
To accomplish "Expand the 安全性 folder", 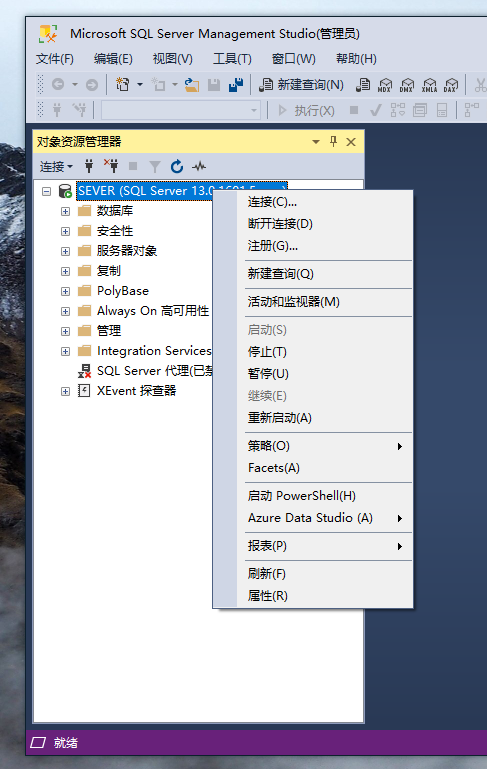I will point(65,231).
